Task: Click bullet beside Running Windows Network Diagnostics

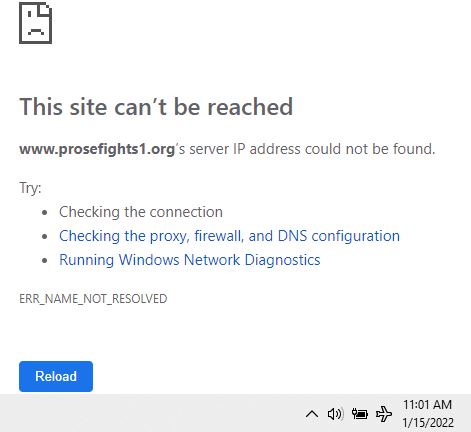Action: coord(45,260)
